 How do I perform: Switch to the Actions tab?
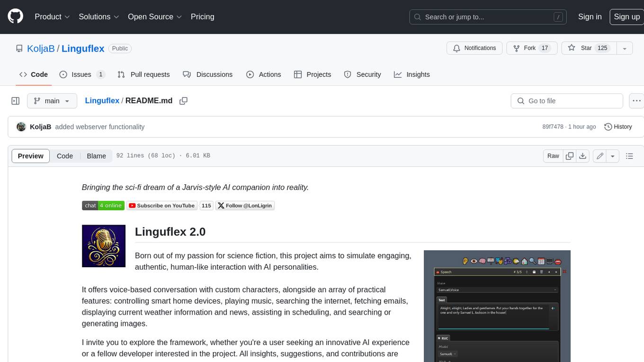[x=264, y=74]
